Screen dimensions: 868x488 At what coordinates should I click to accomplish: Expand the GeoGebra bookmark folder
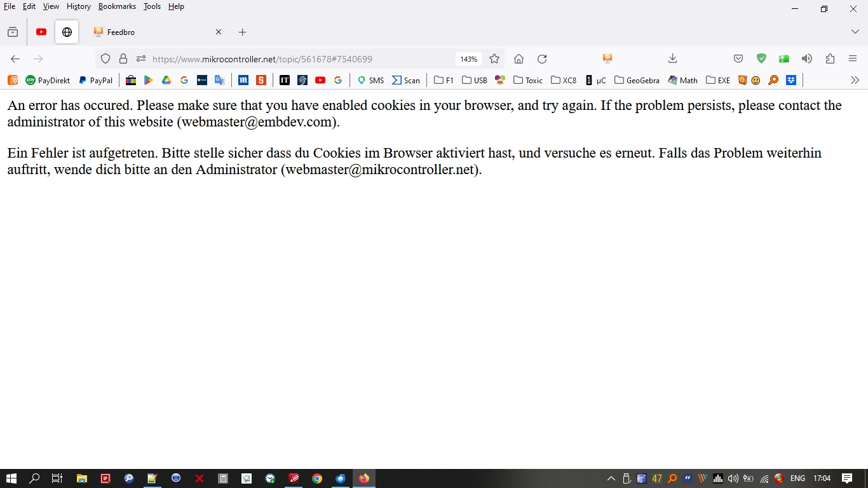pos(637,80)
